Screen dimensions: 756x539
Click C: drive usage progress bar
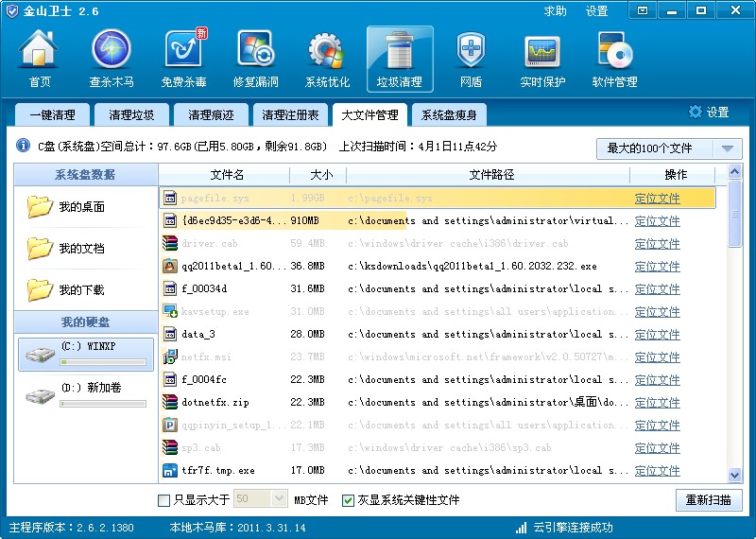(103, 362)
